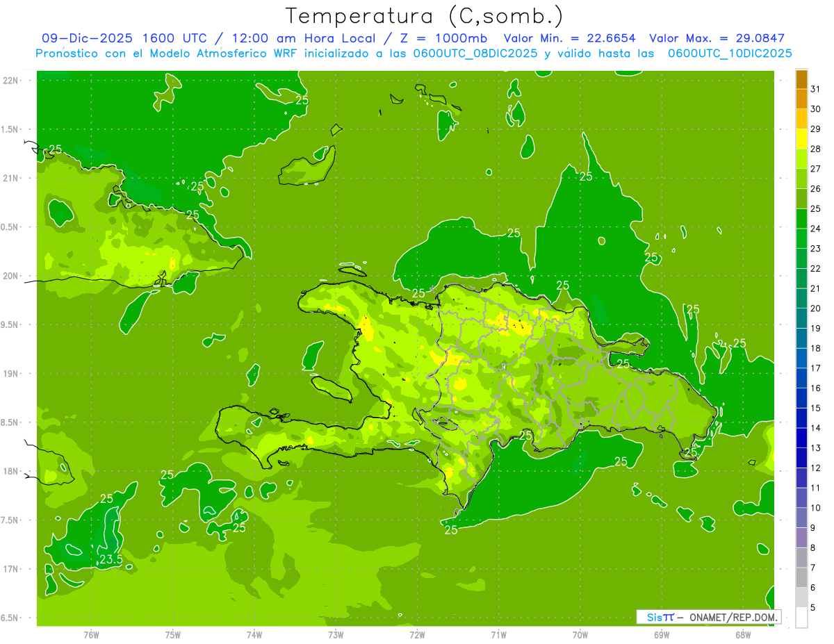834x644 pixels.
Task: Click the title "Temperatura (C,somb.)"
Action: pos(425,16)
